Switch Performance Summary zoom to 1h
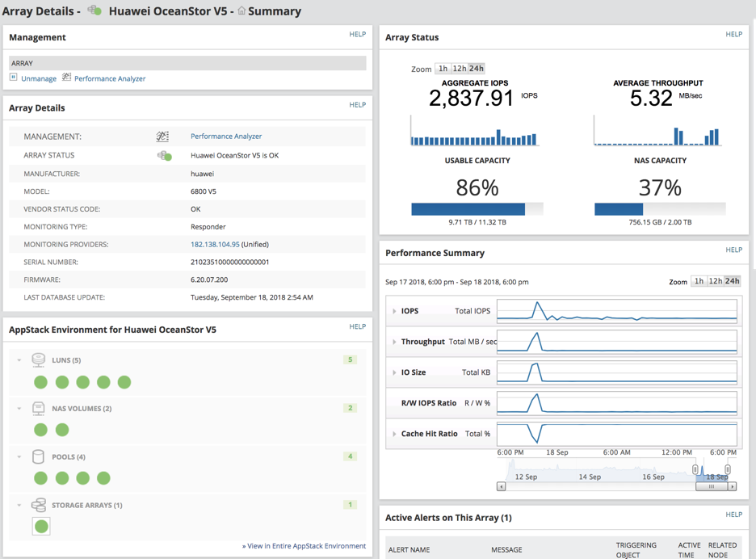This screenshot has width=756, height=559. pyautogui.click(x=699, y=281)
